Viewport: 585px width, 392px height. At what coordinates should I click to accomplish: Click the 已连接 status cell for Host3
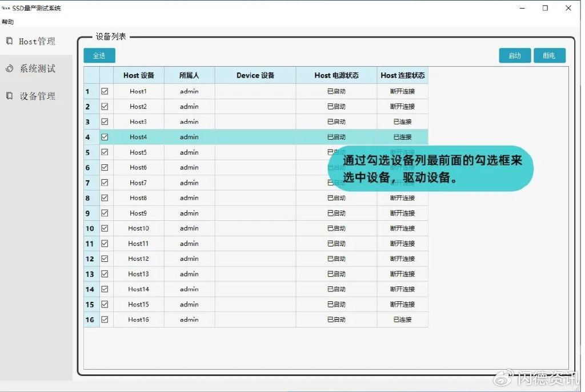pos(402,122)
